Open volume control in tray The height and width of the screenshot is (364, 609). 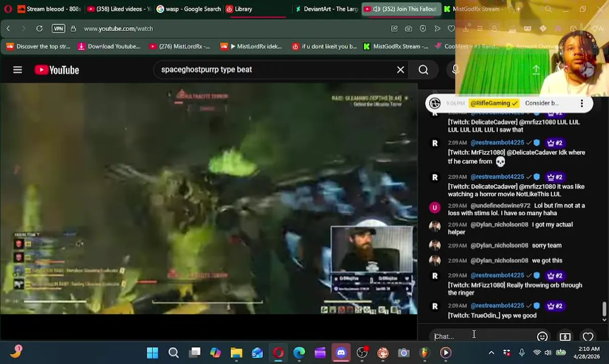(548, 352)
